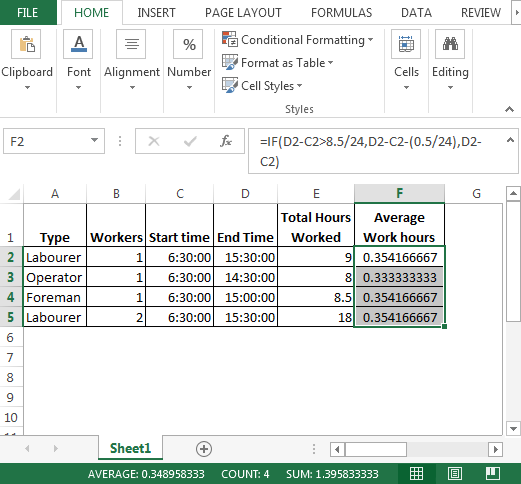The width and height of the screenshot is (521, 484).
Task: Switch to the REVIEW tab
Action: click(481, 13)
